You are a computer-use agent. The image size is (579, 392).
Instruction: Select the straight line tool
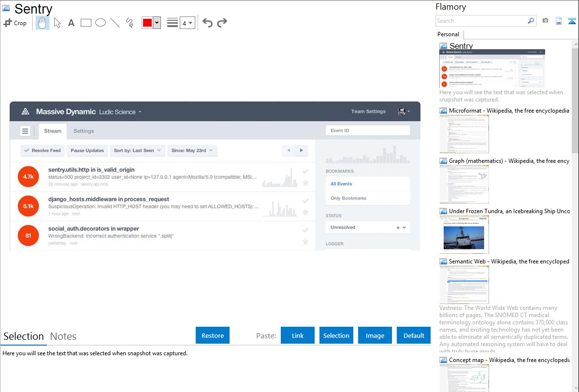(x=115, y=23)
